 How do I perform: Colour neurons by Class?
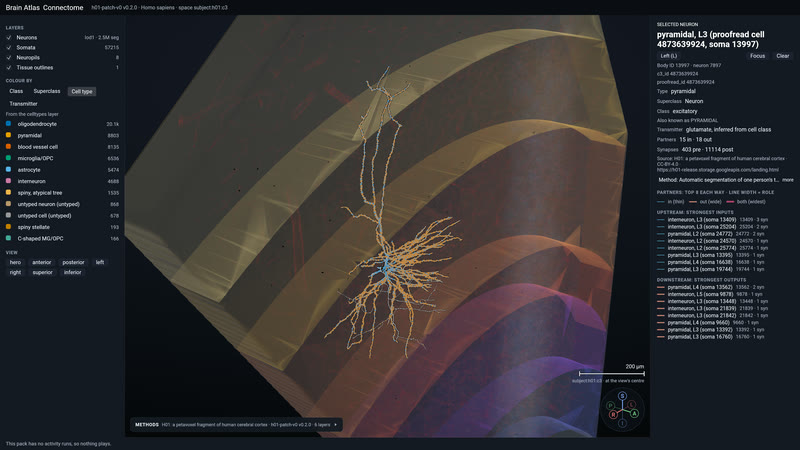tap(16, 91)
